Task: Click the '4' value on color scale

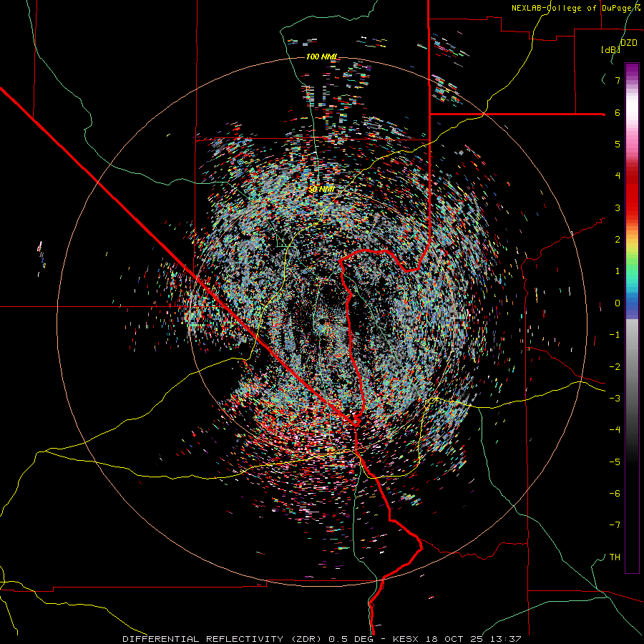Action: tap(618, 176)
